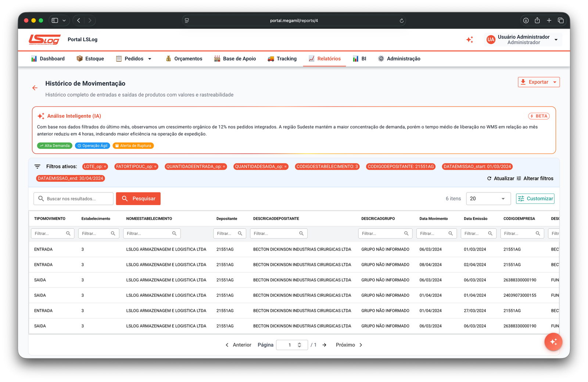Click the Buscar nos resultados search field
The image size is (588, 382).
(73, 198)
